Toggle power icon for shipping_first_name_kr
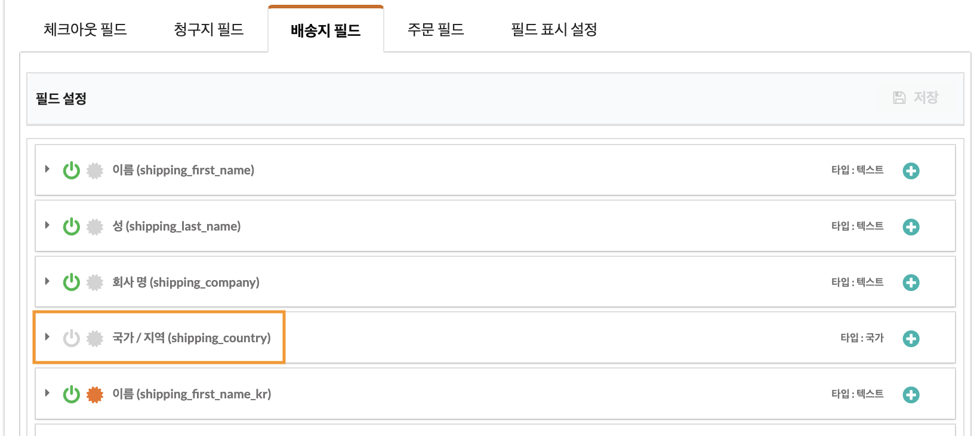Image resolution: width=980 pixels, height=436 pixels. click(72, 394)
